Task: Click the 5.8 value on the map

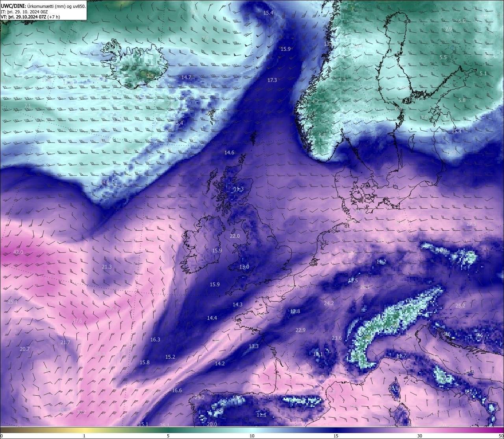Action: point(462,100)
